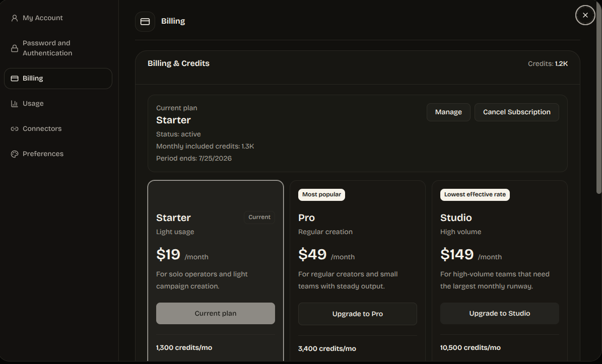
Task: Click the Light usage subtitle
Action: coord(175,232)
